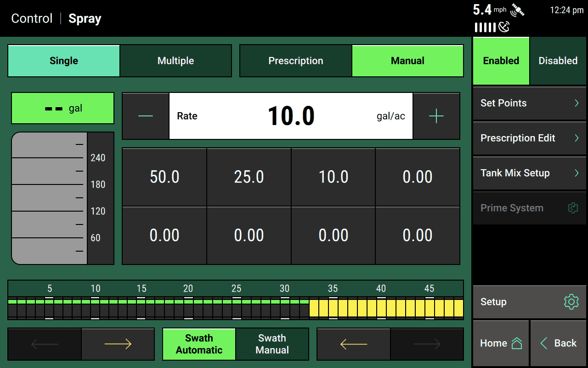This screenshot has width=588, height=368.
Task: Open settings via the Setup gear icon
Action: (571, 302)
